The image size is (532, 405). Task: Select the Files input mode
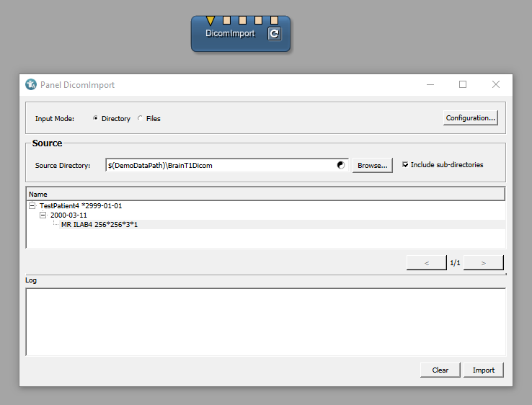(x=141, y=118)
